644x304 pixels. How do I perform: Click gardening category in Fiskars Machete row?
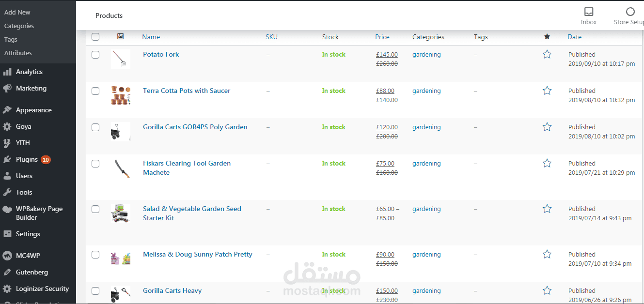pos(426,163)
